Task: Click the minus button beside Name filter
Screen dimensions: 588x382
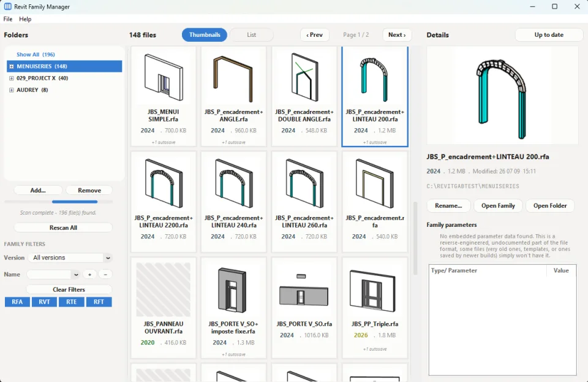Action: 105,274
